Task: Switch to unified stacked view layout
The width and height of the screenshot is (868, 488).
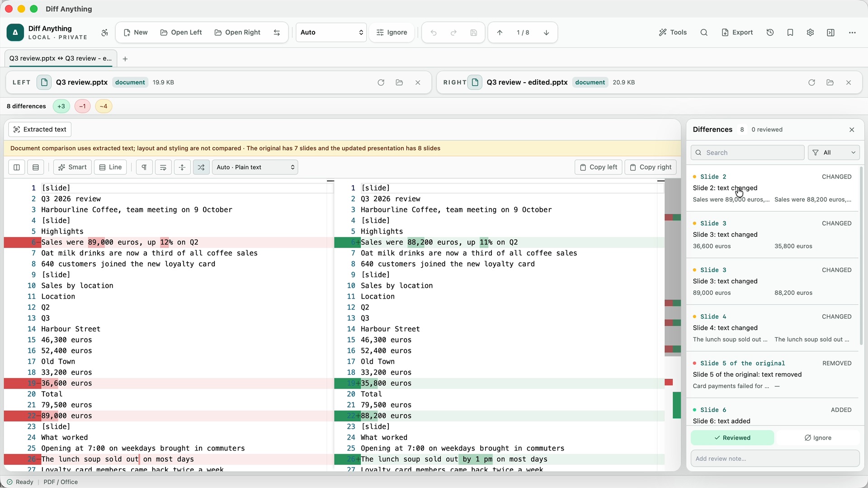Action: (36, 167)
